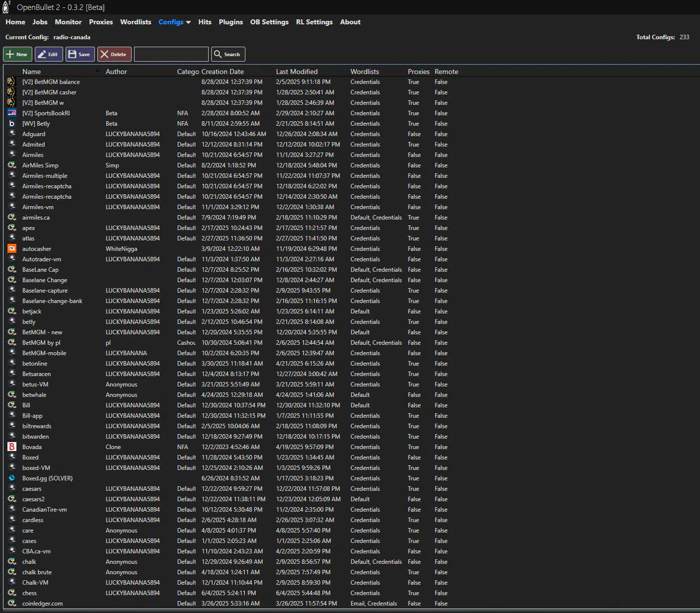The image size is (700, 613).
Task: Click icon next to caesars2 config
Action: pyautogui.click(x=12, y=499)
